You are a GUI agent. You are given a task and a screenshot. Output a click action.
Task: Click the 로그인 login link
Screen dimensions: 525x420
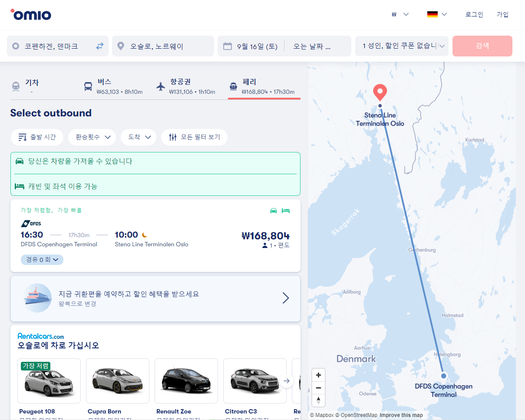click(474, 14)
